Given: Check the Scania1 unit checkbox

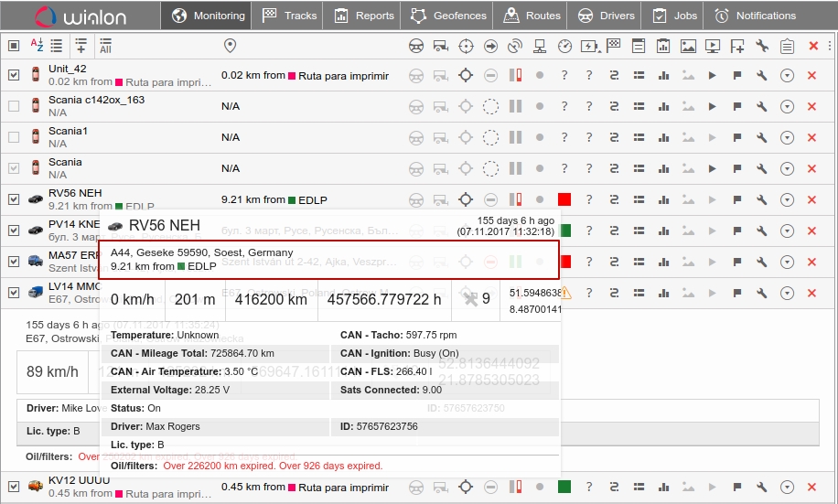Looking at the screenshot, I should 13,137.
